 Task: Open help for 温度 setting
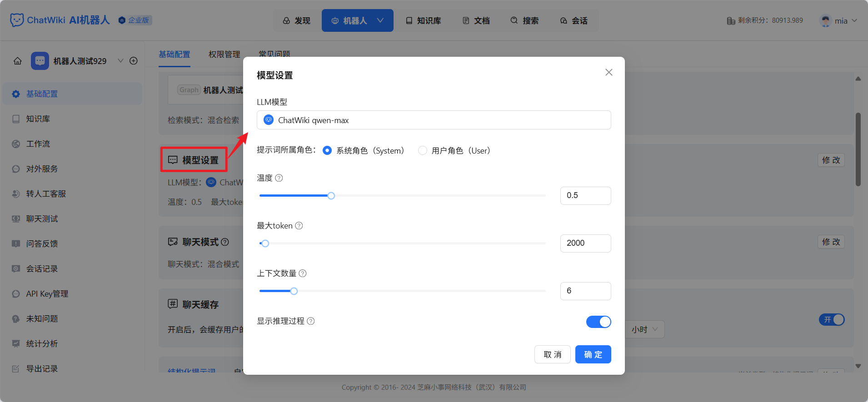(279, 178)
